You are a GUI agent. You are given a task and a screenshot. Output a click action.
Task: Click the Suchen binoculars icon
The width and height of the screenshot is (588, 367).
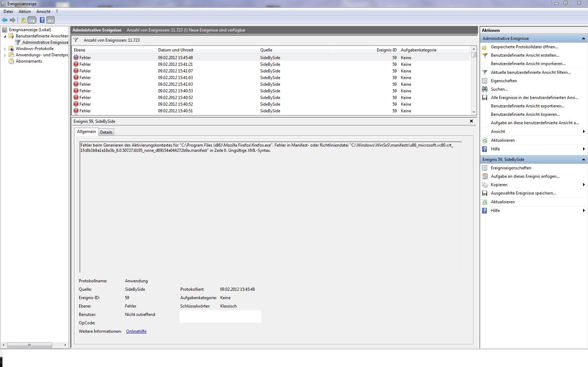[485, 89]
